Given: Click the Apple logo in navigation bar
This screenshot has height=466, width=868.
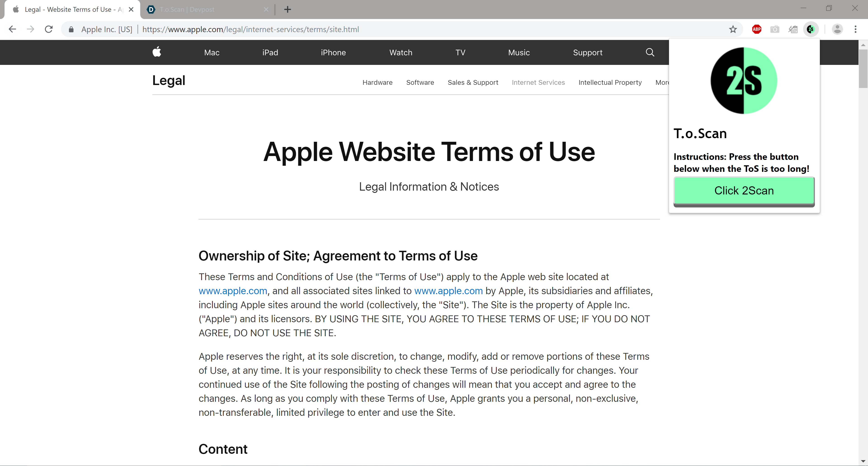Looking at the screenshot, I should (x=157, y=52).
